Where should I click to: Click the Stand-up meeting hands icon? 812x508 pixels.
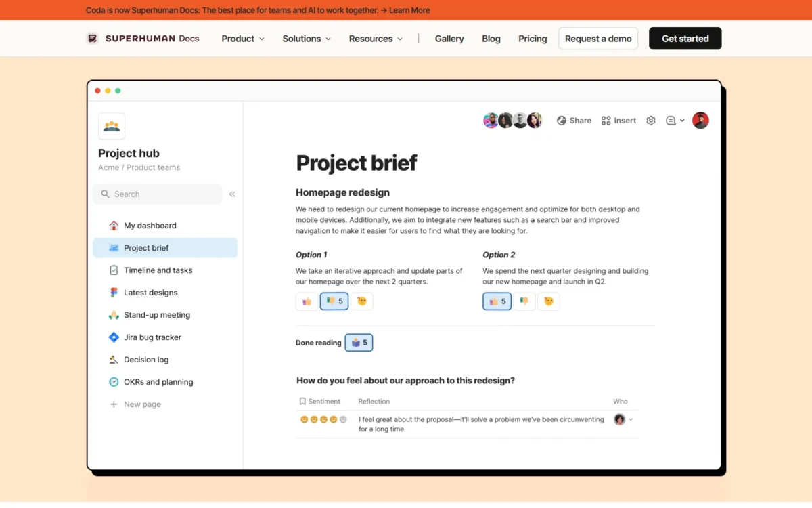click(x=114, y=315)
